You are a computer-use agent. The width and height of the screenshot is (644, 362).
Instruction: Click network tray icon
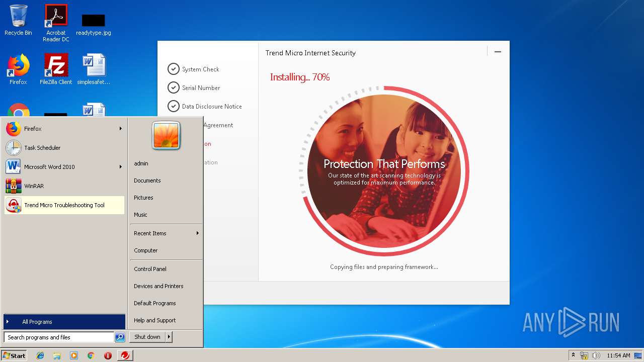[584, 355]
